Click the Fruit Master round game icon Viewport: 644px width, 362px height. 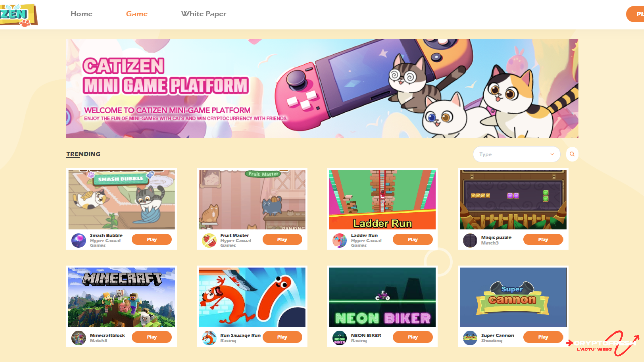point(209,240)
